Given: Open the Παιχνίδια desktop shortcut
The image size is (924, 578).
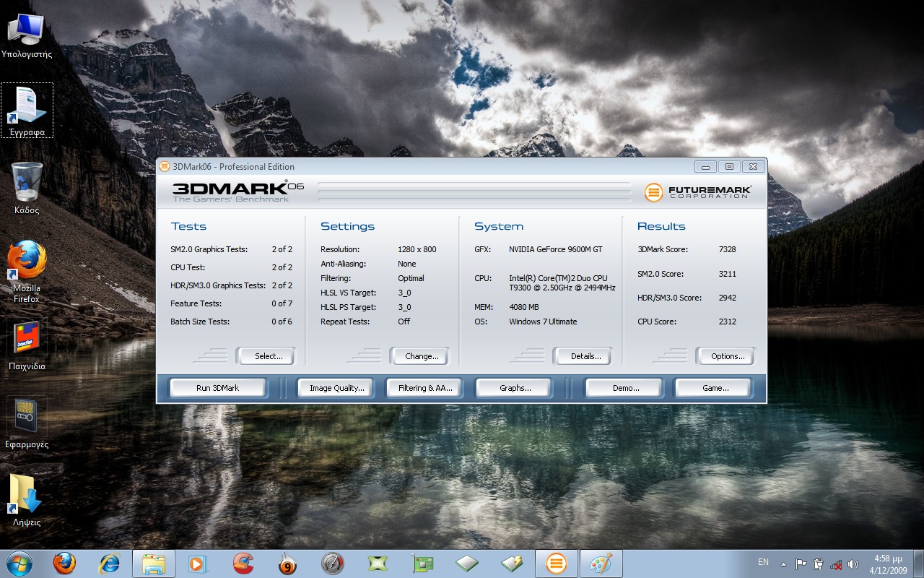Looking at the screenshot, I should 27,345.
